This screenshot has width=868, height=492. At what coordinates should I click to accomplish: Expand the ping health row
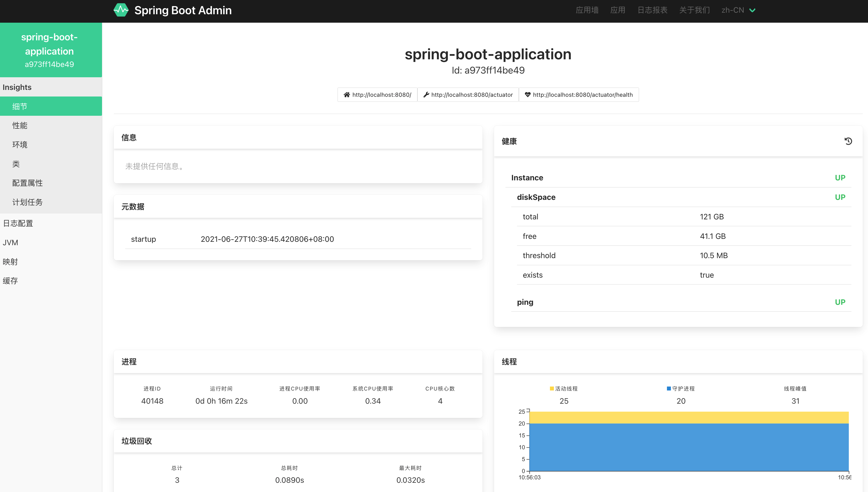(681, 302)
